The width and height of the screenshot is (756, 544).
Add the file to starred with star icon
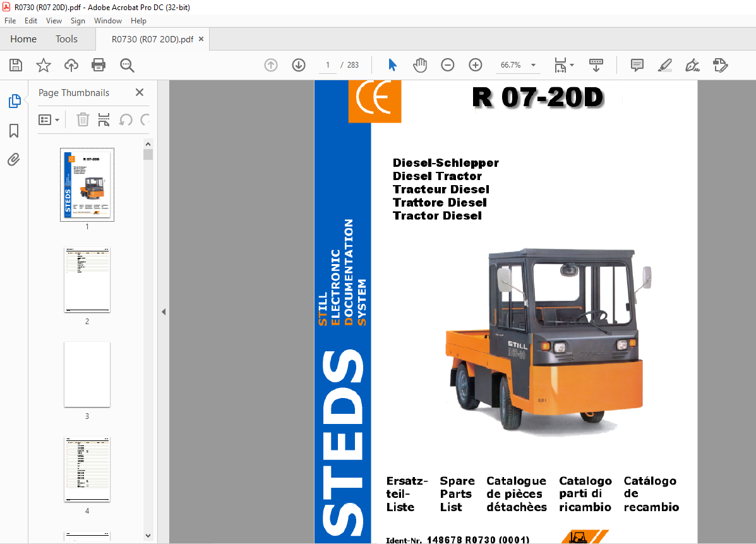click(44, 65)
